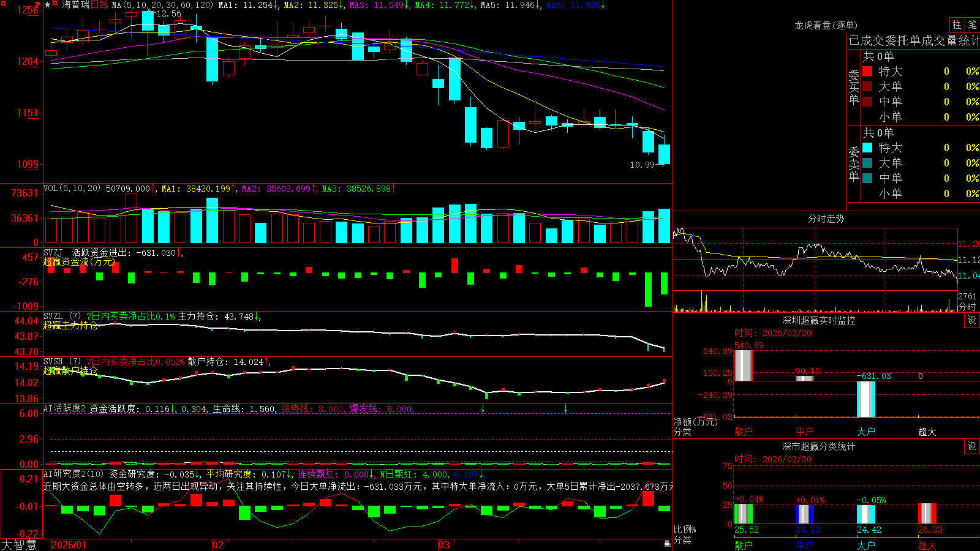Click the cyan 特大 sell-order swatch
This screenshot has width=980, height=551.
pos(867,148)
